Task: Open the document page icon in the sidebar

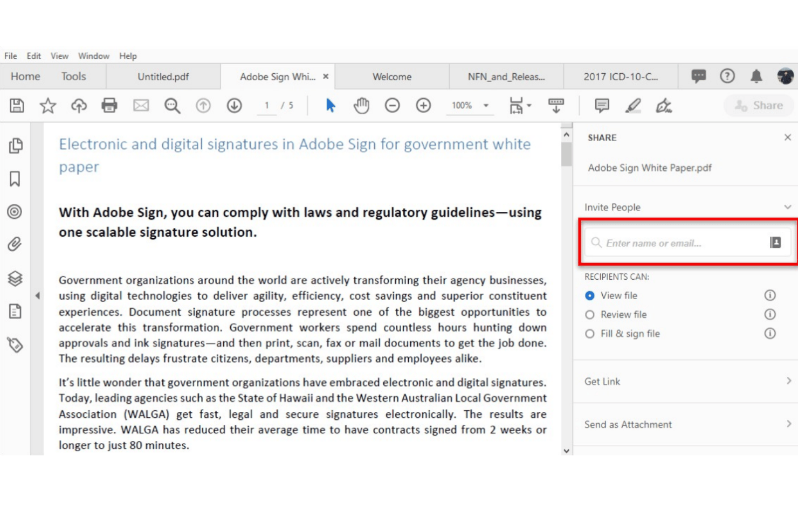Action: click(x=15, y=311)
